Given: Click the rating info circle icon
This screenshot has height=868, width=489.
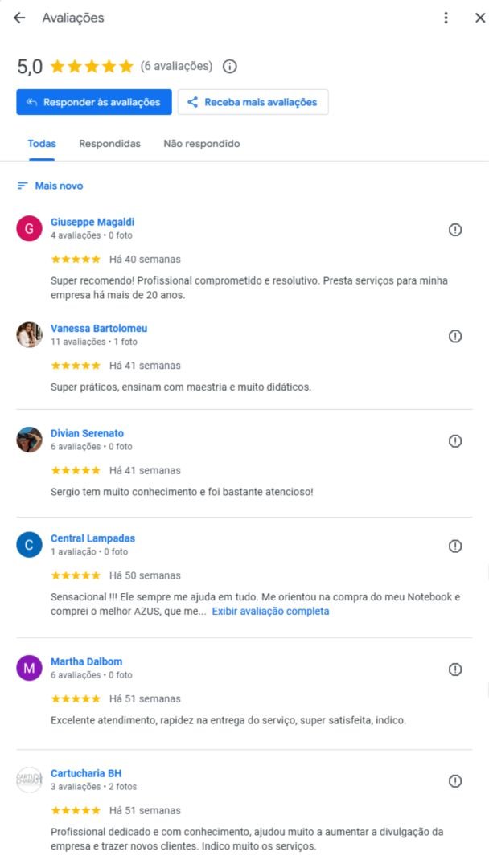Looking at the screenshot, I should pyautogui.click(x=229, y=66).
